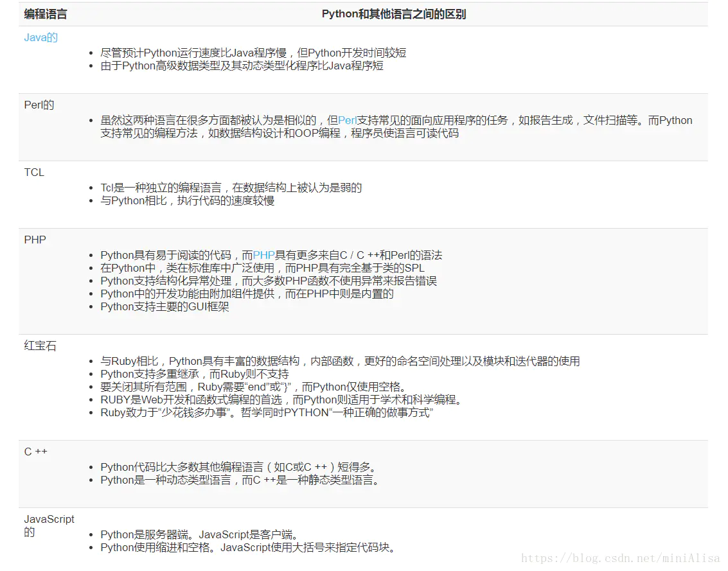The height and width of the screenshot is (571, 728).
Task: Click bullet about 开发功能由附加组件提供
Action: coord(247,294)
